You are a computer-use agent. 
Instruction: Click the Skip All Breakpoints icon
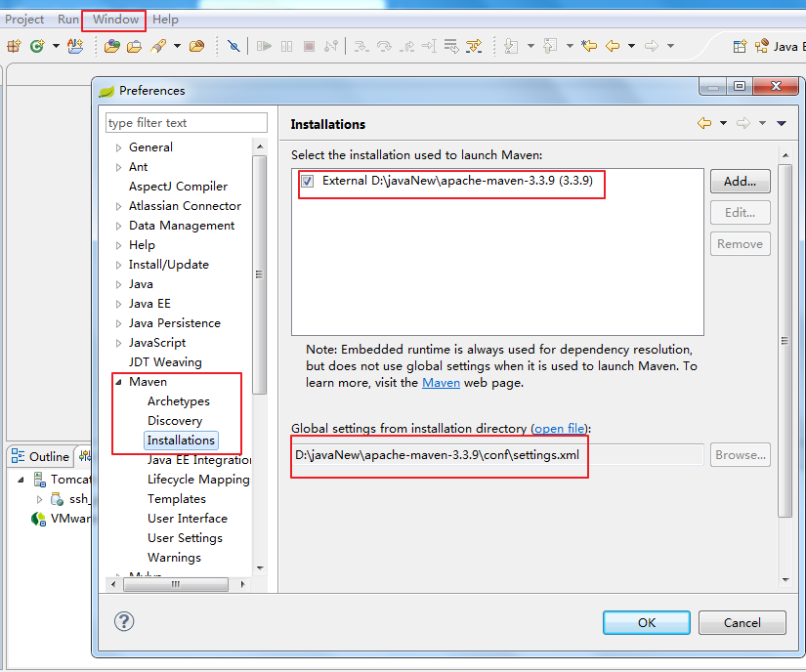click(x=233, y=46)
